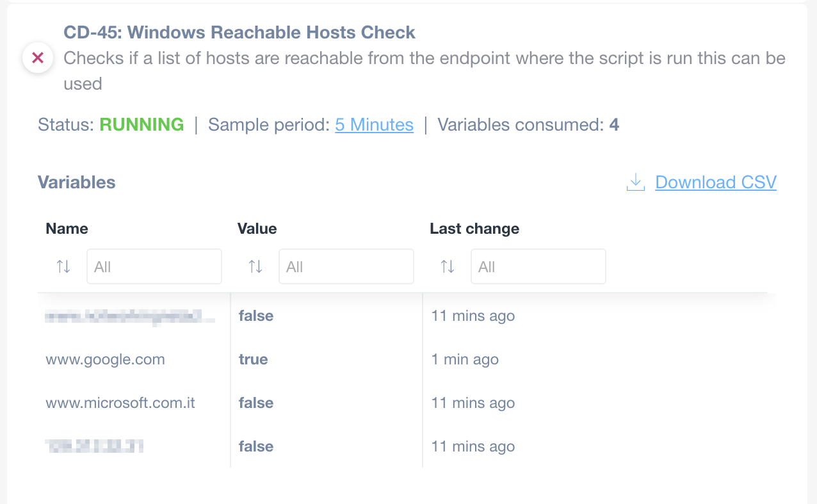Image resolution: width=817 pixels, height=504 pixels.
Task: Toggle the sort arrows for Last change column
Action: click(448, 266)
